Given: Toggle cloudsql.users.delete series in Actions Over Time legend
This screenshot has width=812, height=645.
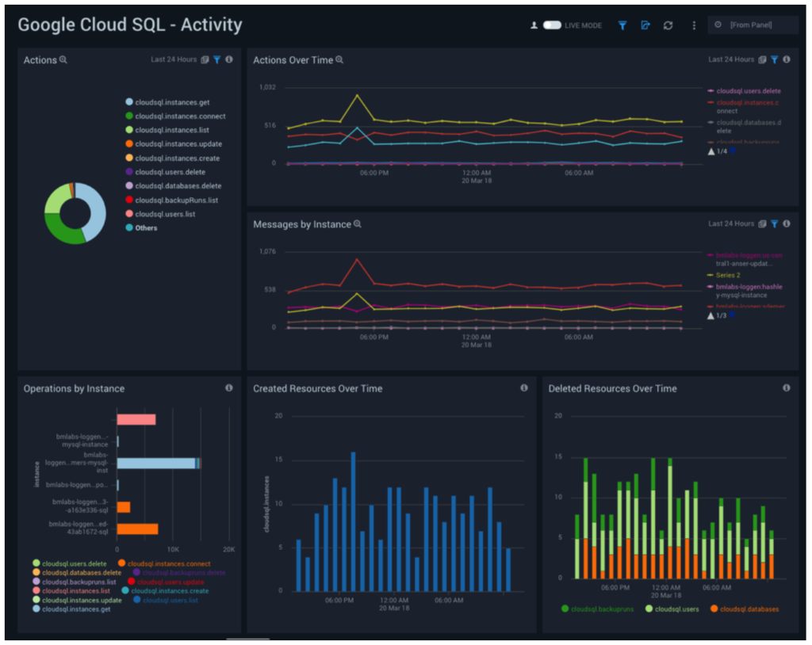Looking at the screenshot, I should [x=744, y=91].
